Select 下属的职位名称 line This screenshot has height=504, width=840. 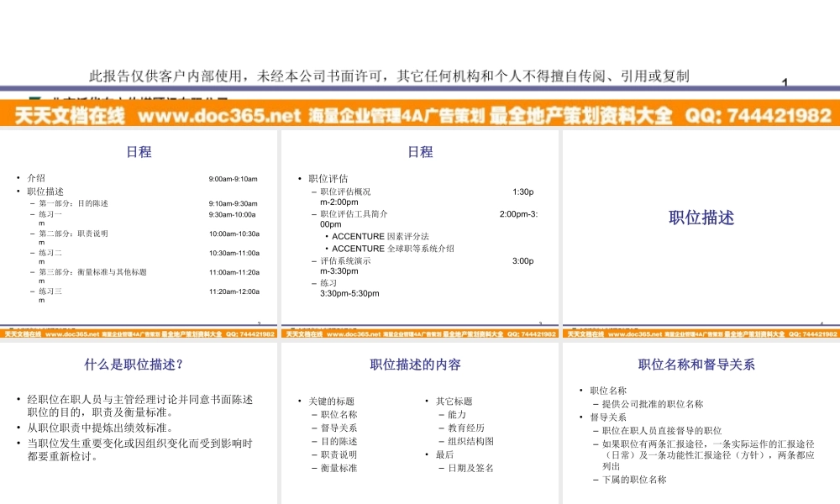[634, 480]
